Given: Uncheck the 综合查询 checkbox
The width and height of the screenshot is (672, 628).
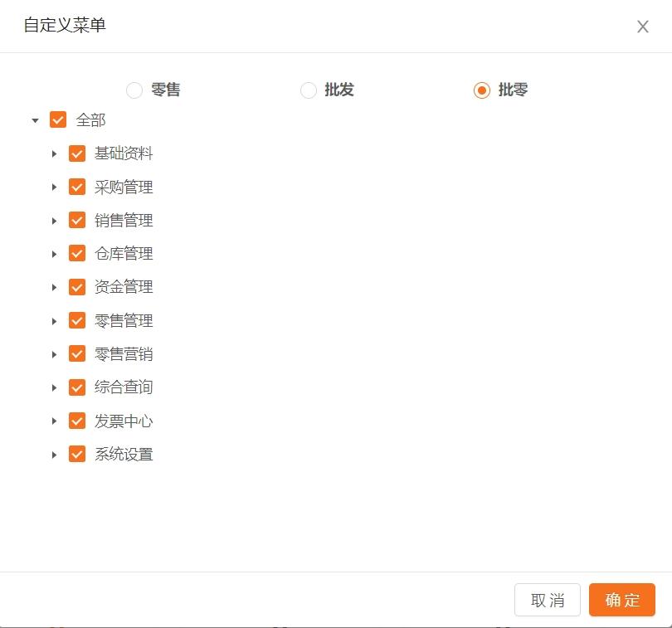Looking at the screenshot, I should pyautogui.click(x=77, y=387).
